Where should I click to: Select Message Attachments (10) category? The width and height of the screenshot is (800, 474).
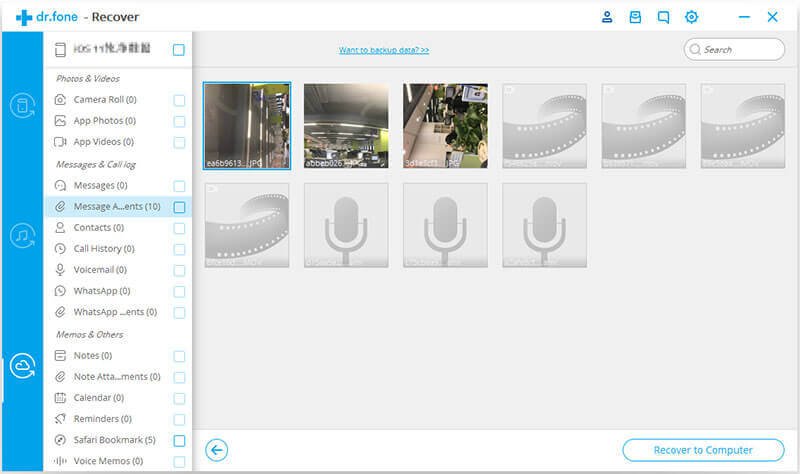pyautogui.click(x=118, y=207)
